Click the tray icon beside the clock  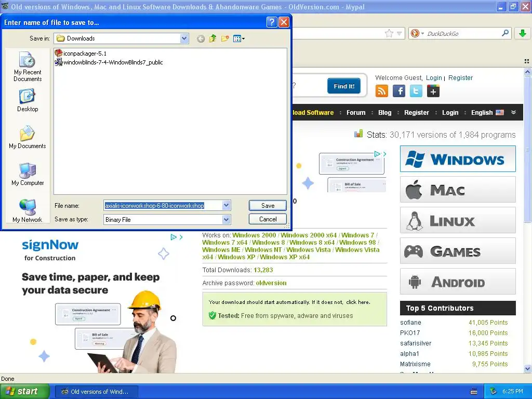[x=493, y=392]
